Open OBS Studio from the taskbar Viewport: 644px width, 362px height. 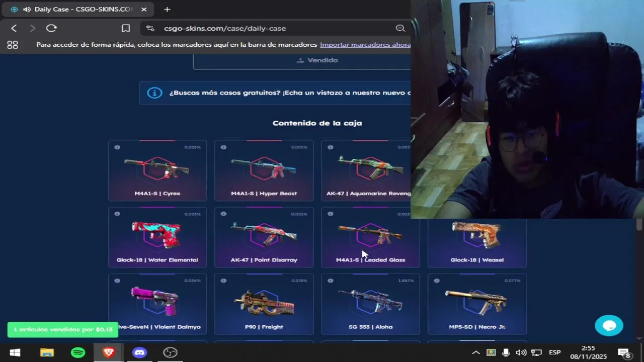click(x=170, y=352)
